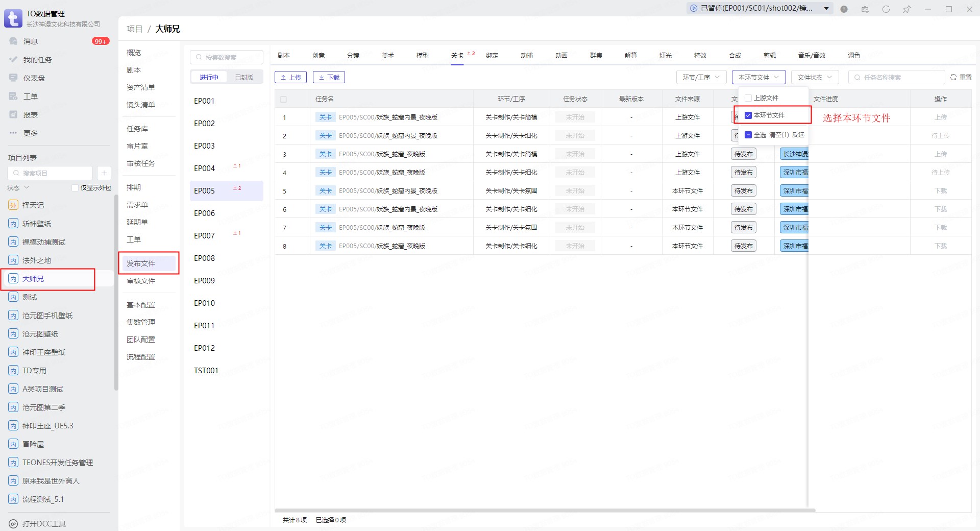Open the 消息 messages icon
This screenshot has width=980, height=531.
[x=13, y=41]
